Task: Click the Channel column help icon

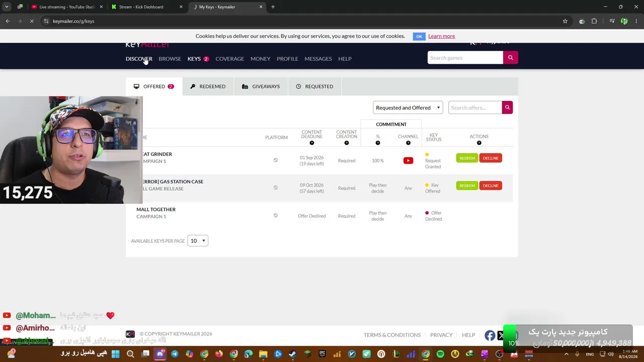Action: coord(408,143)
